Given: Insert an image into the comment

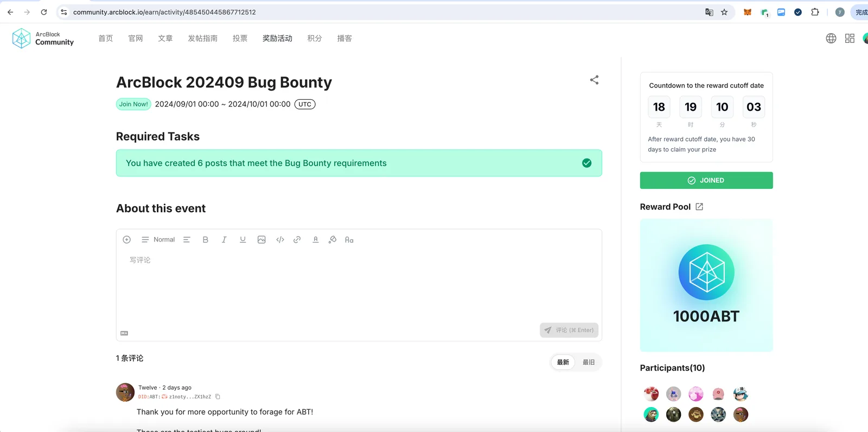Looking at the screenshot, I should coord(261,240).
